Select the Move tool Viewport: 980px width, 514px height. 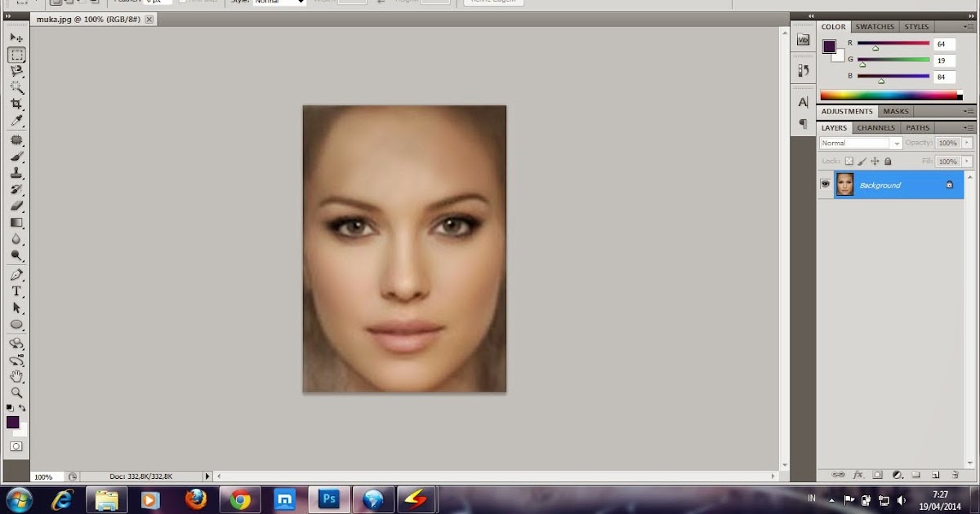16,38
